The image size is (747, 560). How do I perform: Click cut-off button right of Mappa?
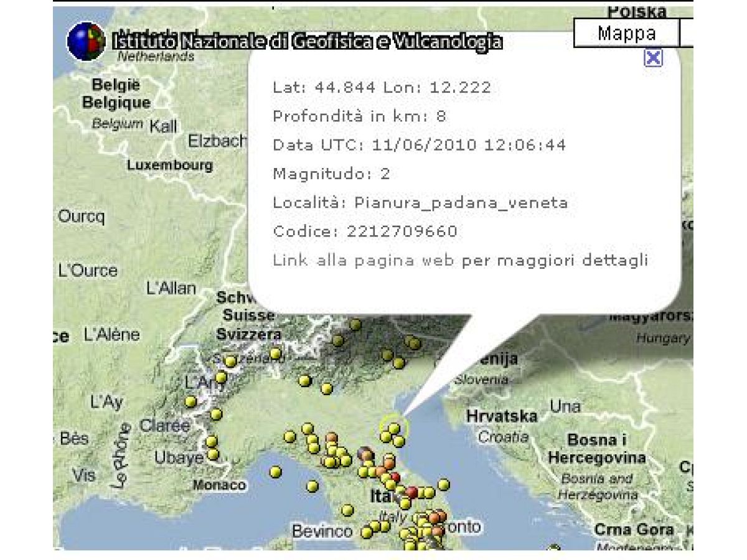point(687,34)
